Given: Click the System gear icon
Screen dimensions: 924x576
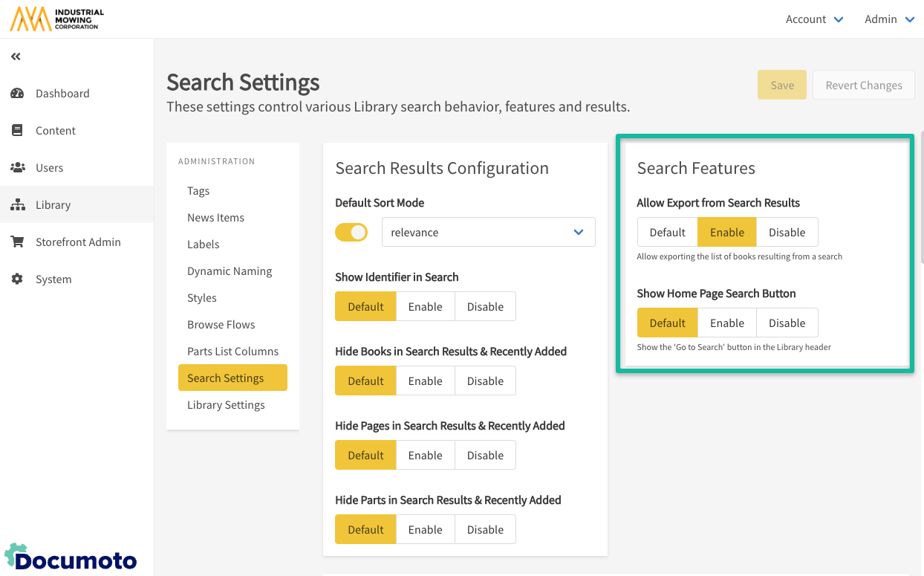Looking at the screenshot, I should coord(17,279).
